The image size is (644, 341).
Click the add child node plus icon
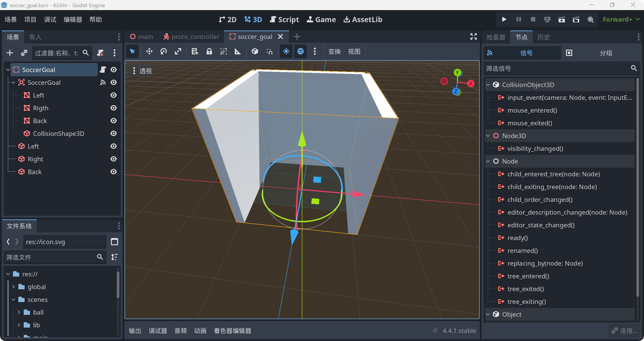pyautogui.click(x=10, y=53)
